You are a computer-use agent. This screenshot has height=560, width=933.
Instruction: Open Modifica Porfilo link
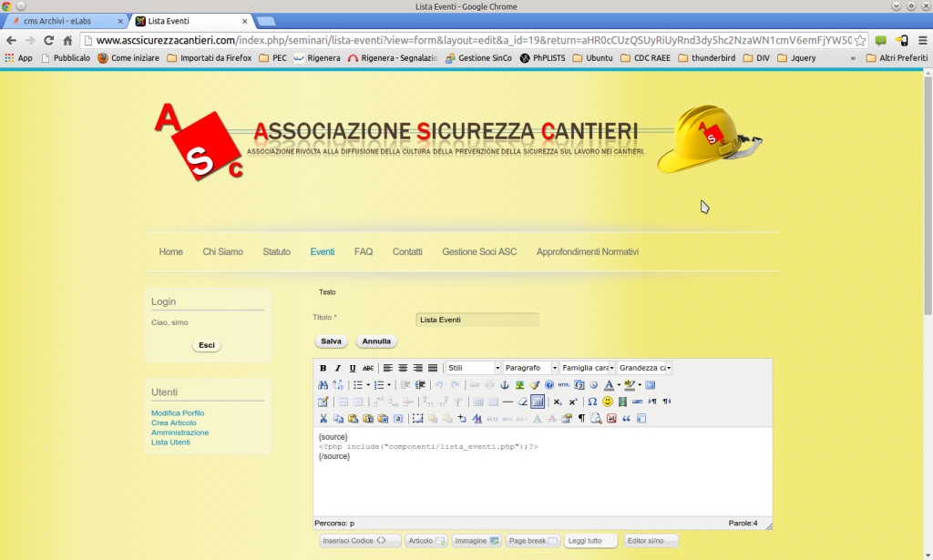pyautogui.click(x=178, y=413)
